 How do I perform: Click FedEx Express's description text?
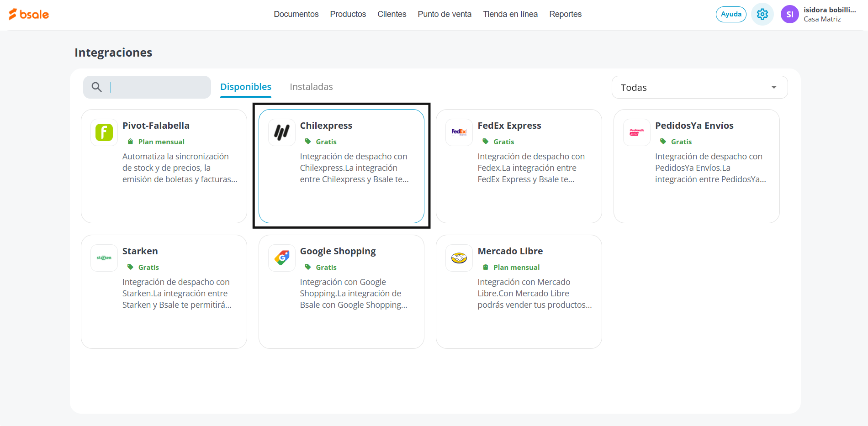[531, 168]
